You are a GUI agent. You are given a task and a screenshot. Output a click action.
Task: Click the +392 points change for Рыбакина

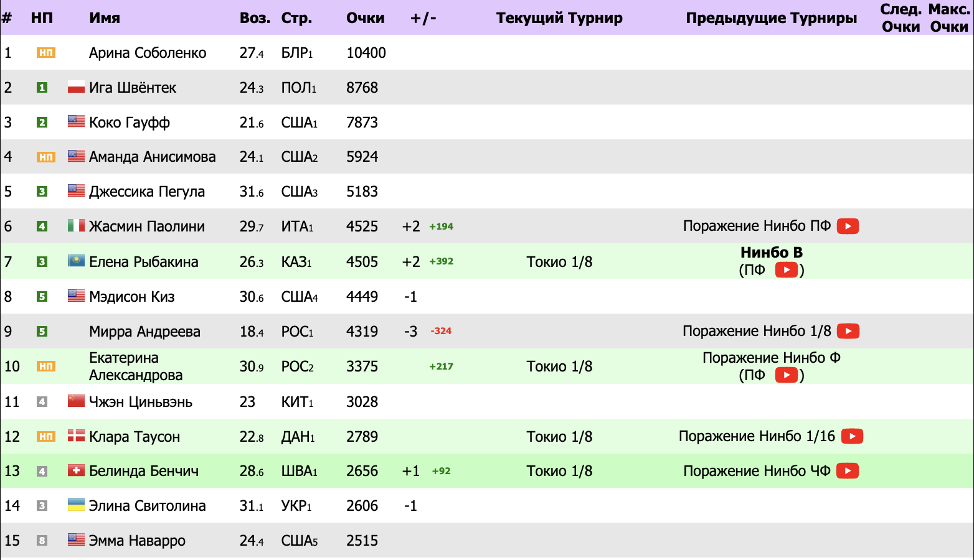(441, 261)
